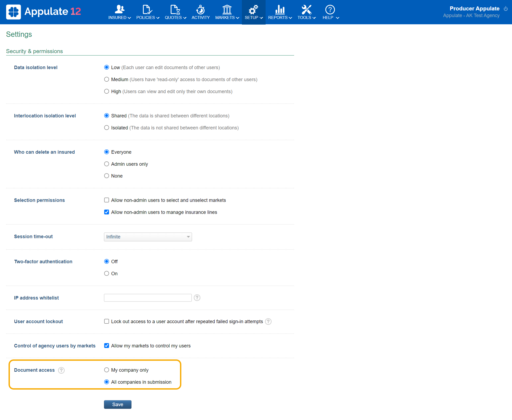
Task: Click help icon next to IP whitelist field
Action: [x=197, y=298]
